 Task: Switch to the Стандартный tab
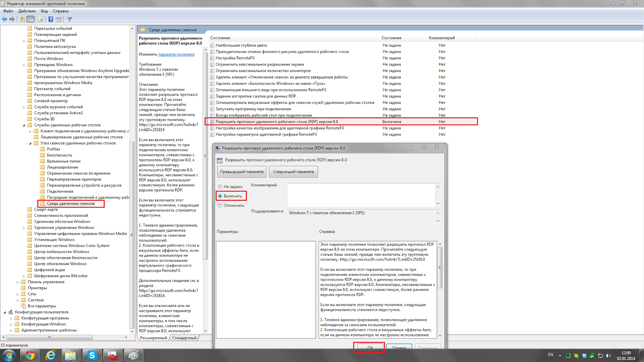coord(184,338)
